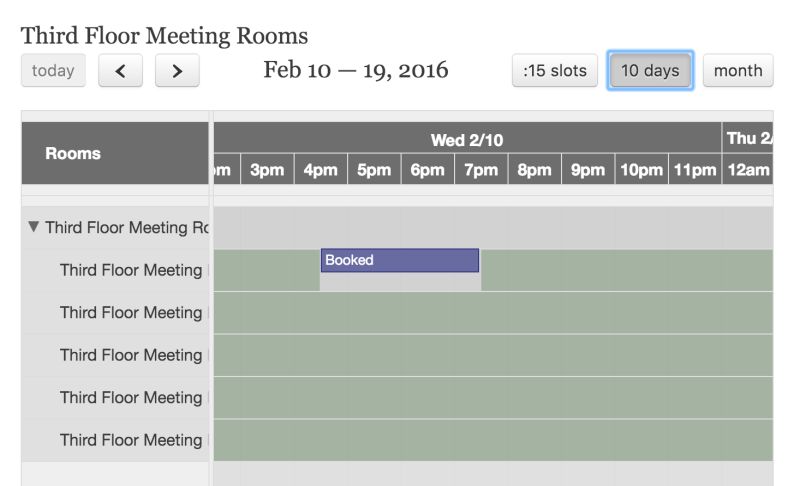Image resolution: width=800 pixels, height=486 pixels.
Task: Click the 11pm time column header
Action: pyautogui.click(x=695, y=170)
